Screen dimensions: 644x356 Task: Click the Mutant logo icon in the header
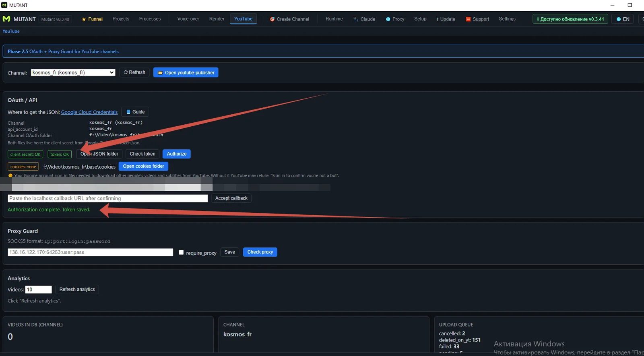click(x=6, y=19)
